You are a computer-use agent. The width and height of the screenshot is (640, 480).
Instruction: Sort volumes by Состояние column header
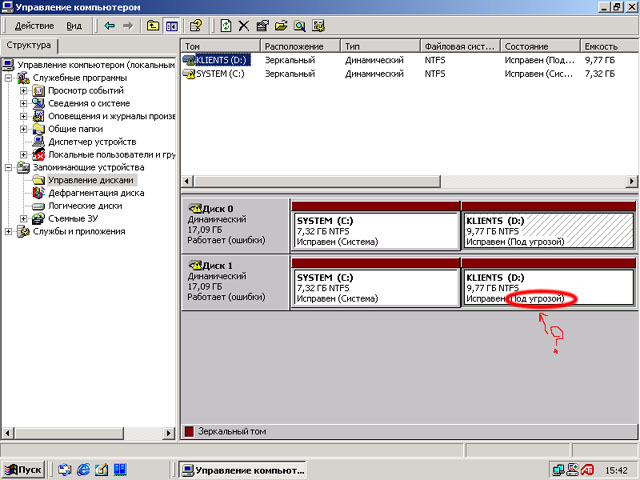(x=537, y=46)
